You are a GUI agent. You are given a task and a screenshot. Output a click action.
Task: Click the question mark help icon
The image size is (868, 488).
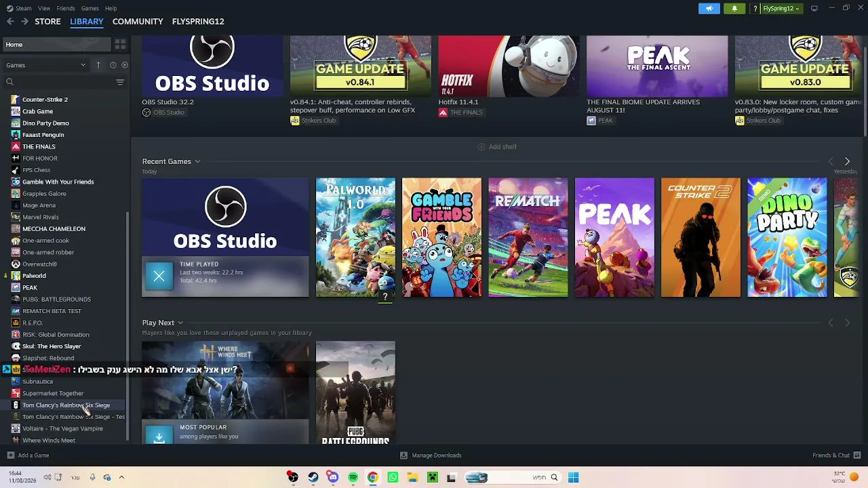(x=755, y=9)
